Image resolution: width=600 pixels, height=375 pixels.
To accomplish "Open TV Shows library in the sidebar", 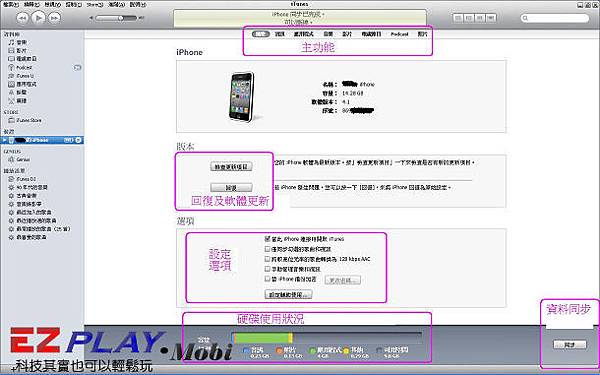I will (22, 59).
